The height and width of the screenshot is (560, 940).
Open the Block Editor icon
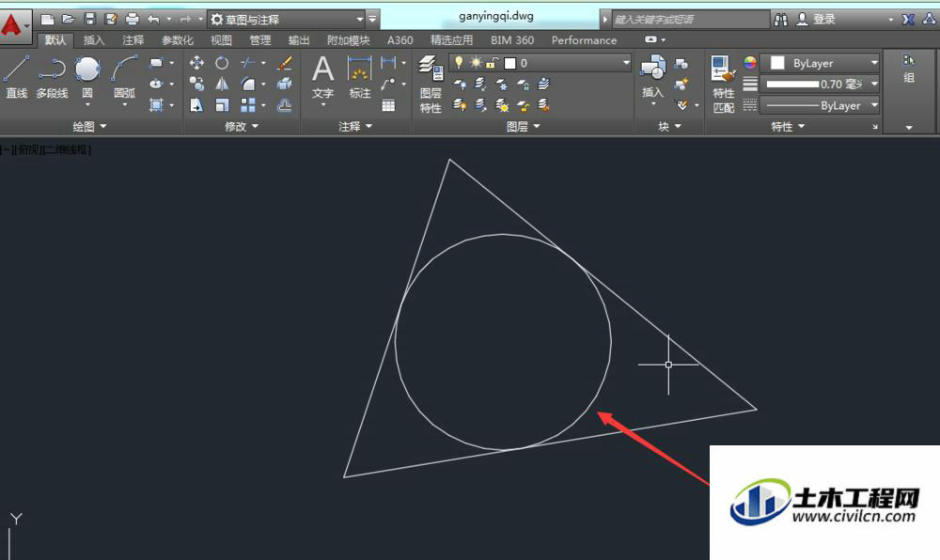[x=681, y=84]
